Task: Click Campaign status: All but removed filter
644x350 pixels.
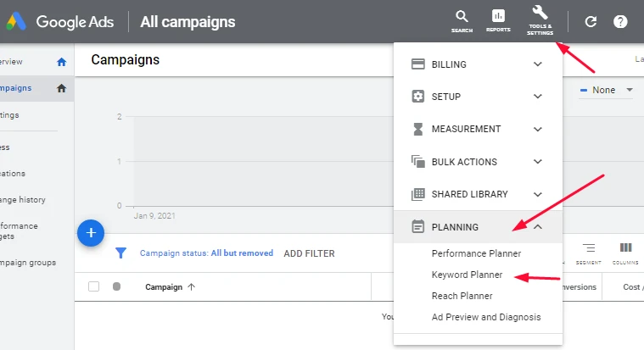Action: (x=206, y=253)
